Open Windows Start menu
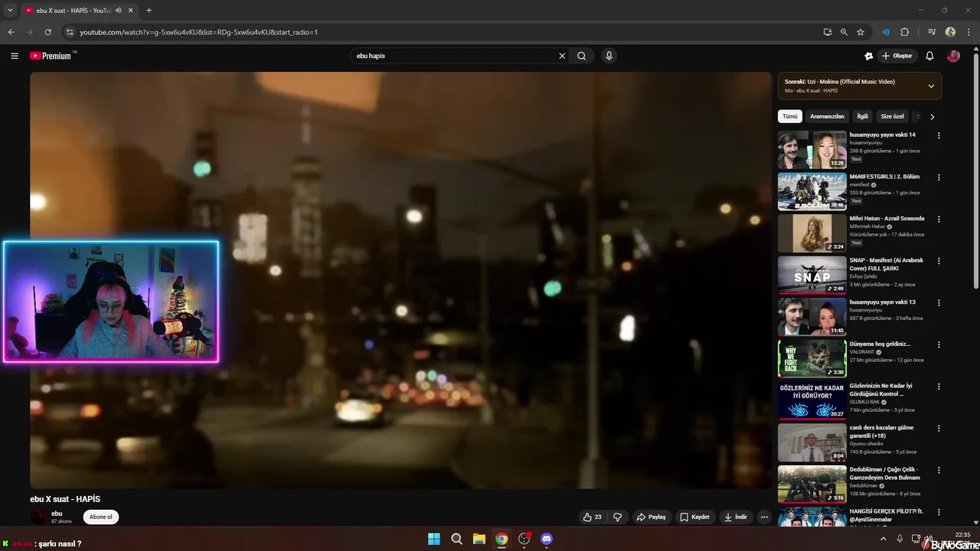This screenshot has height=551, width=980. 434,539
